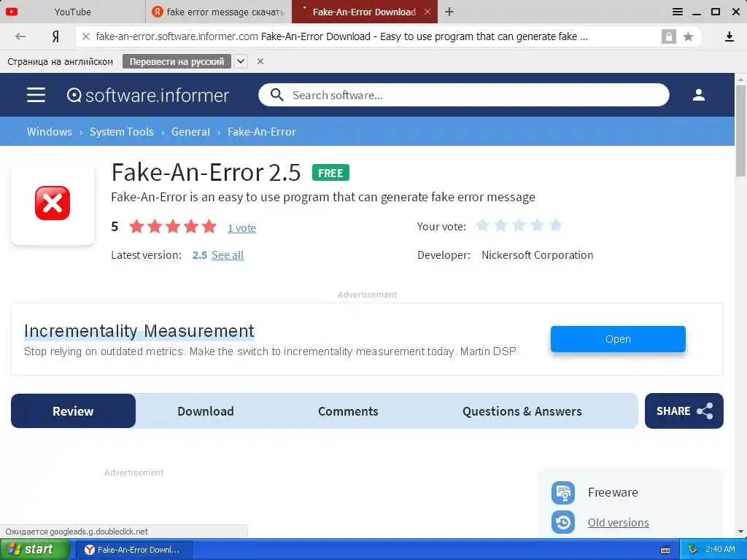Click the SHARE button

coord(684,411)
